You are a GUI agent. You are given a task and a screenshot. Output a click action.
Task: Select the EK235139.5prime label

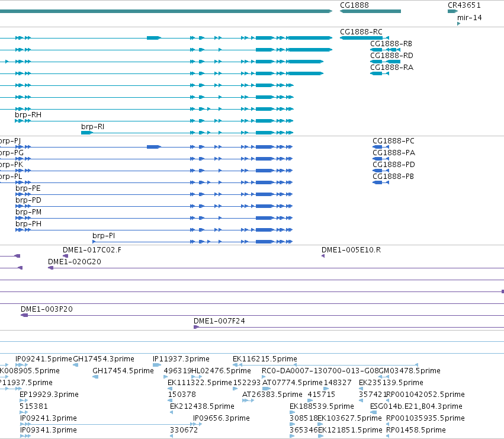pyautogui.click(x=391, y=383)
